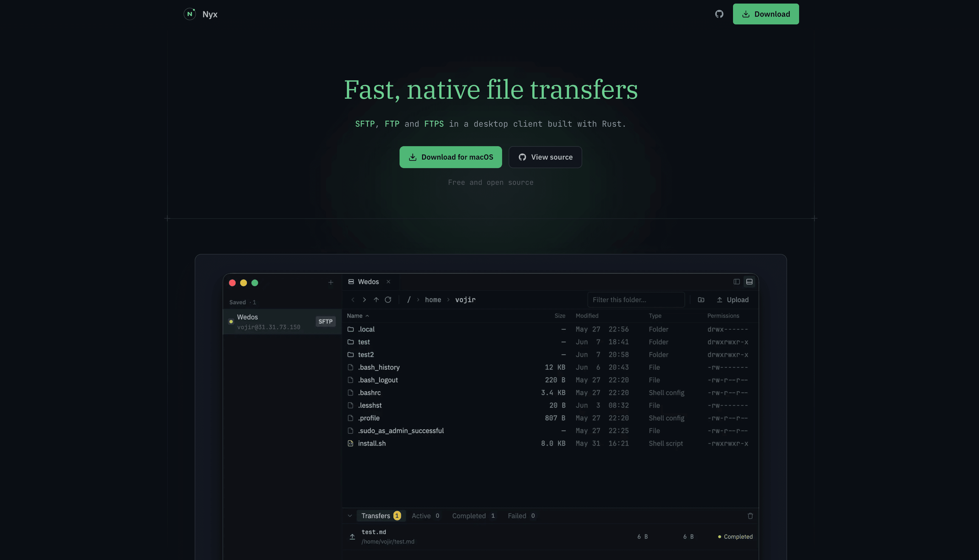Viewport: 979px width, 560px height.
Task: Click the home breadcrumb
Action: click(x=433, y=300)
